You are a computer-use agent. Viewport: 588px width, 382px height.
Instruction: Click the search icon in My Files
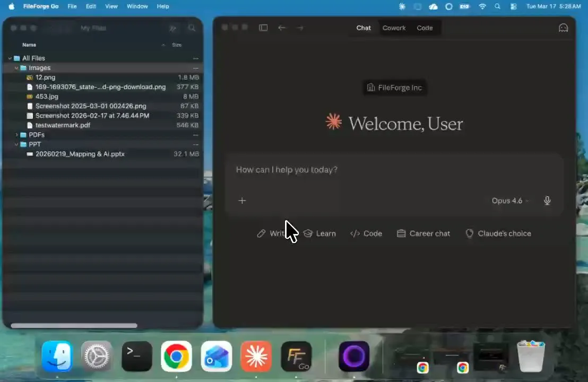point(192,28)
